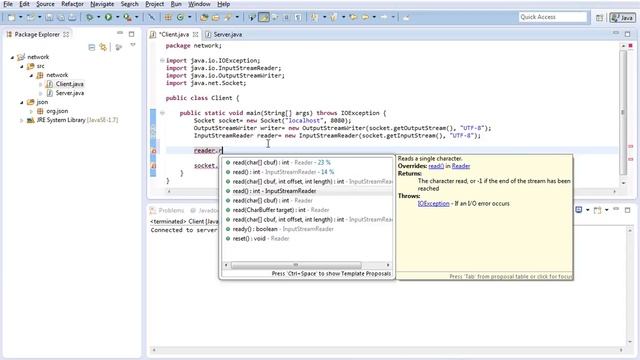Screen dimensions: 640x360
Task: Click the Open Type toolbar icon
Action: [204, 18]
